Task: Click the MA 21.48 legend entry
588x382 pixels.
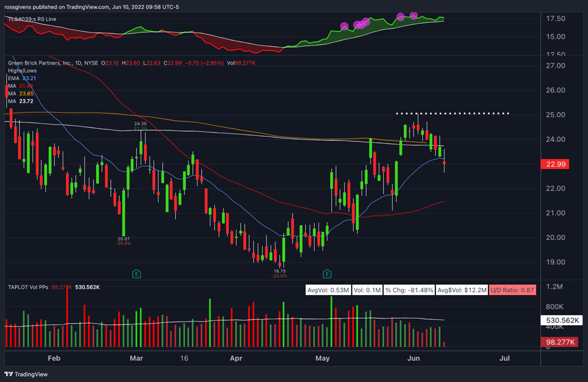Action: click(21, 86)
